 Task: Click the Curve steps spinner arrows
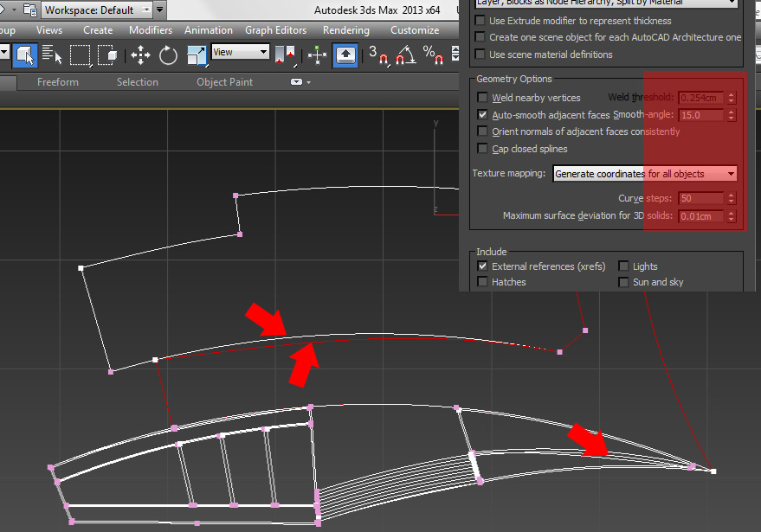[732, 199]
